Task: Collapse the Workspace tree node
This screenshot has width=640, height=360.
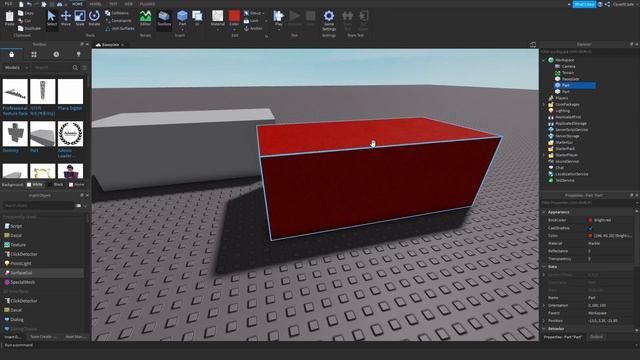Action: pos(544,60)
